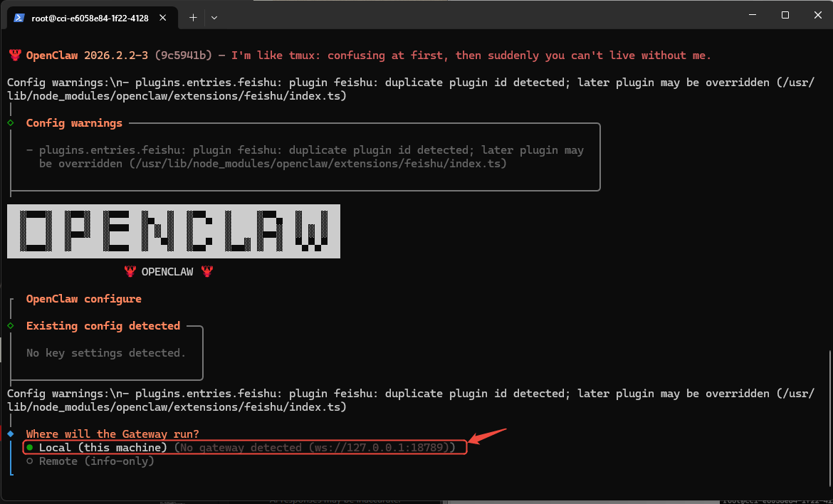Click the PowerShell icon on the terminal tab

click(x=18, y=18)
